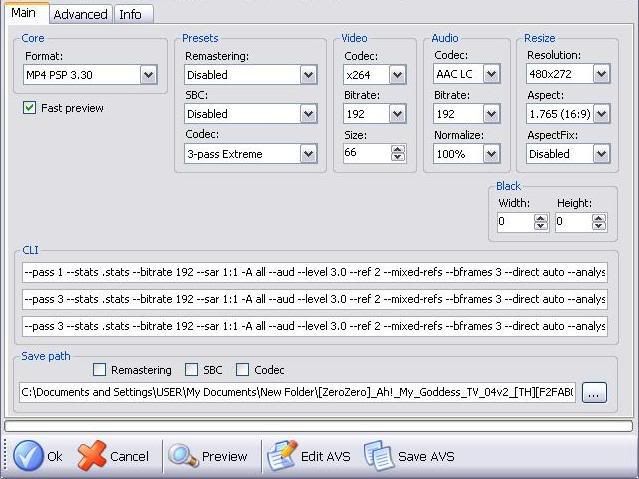The width and height of the screenshot is (639, 479).
Task: Open the Presets Codec 3-pass Extreme dropdown
Action: (251, 154)
